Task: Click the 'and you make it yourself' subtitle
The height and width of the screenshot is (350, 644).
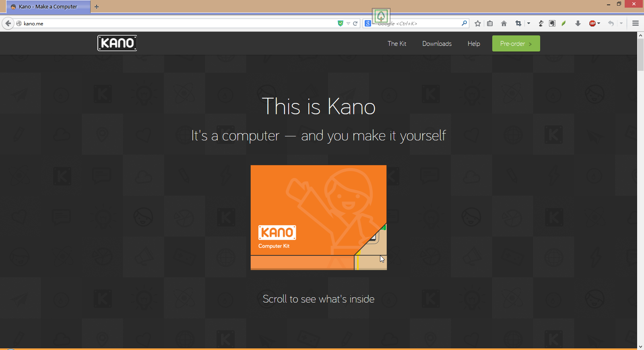Action: [x=374, y=136]
